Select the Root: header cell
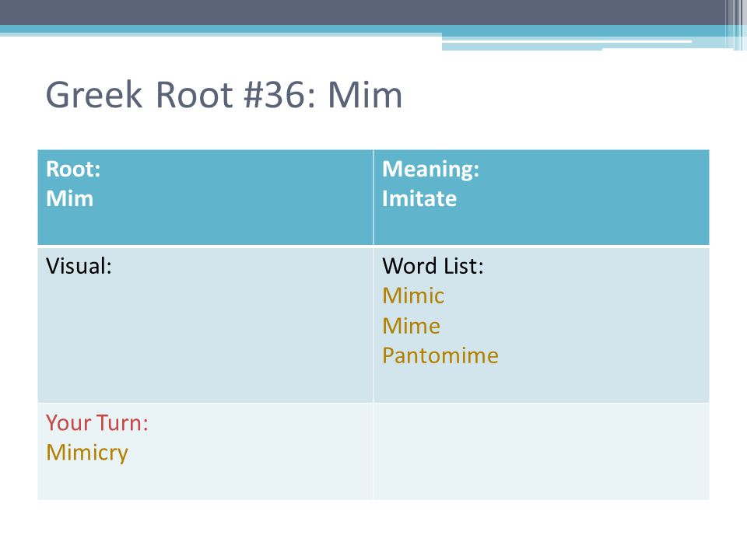Image resolution: width=747 pixels, height=560 pixels. pyautogui.click(x=205, y=198)
